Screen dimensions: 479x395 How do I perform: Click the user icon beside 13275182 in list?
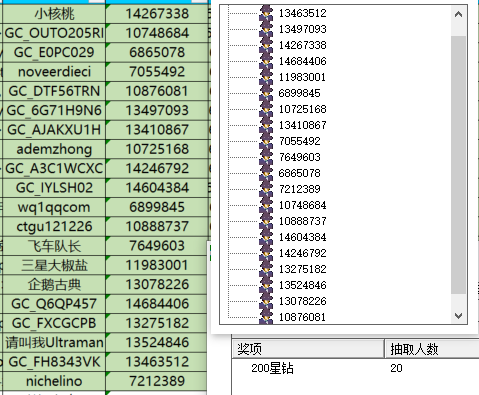pos(266,269)
